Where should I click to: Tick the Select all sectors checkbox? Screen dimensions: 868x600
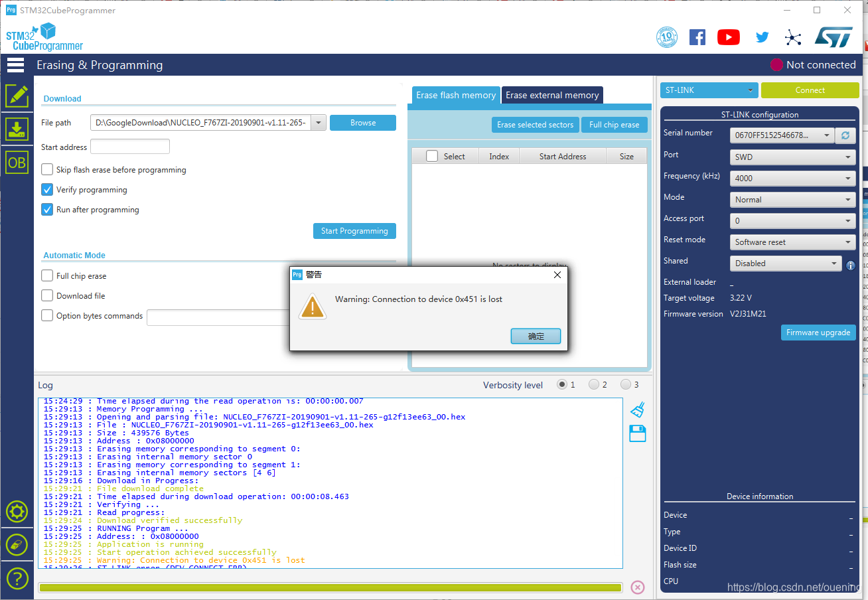coord(432,156)
